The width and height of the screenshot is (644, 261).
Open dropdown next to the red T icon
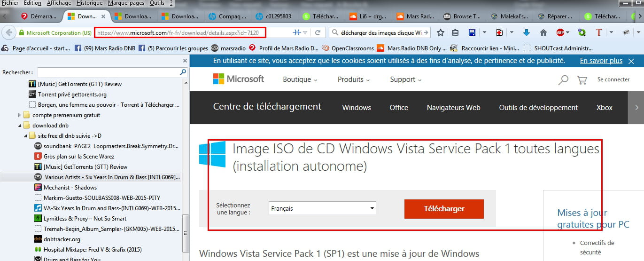(x=611, y=33)
